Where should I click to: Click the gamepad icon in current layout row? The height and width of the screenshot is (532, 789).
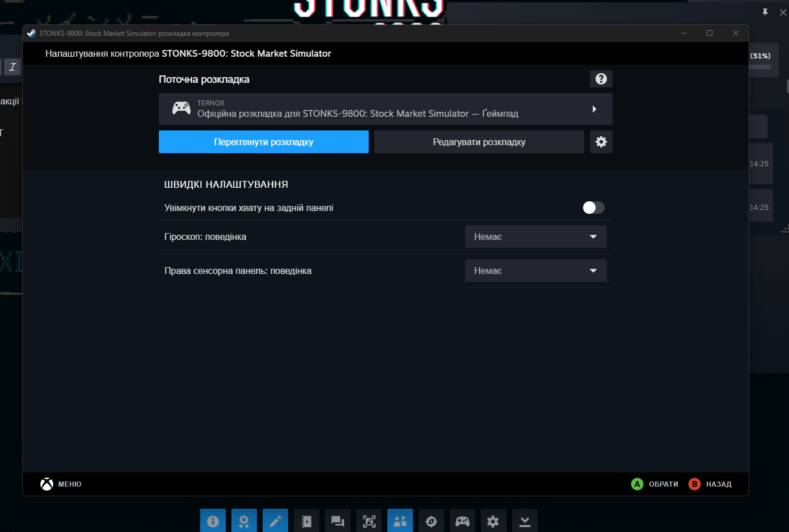click(x=182, y=108)
